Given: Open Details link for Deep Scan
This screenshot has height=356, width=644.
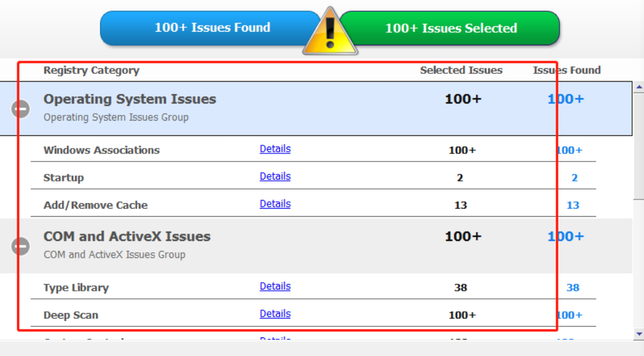Looking at the screenshot, I should (275, 314).
